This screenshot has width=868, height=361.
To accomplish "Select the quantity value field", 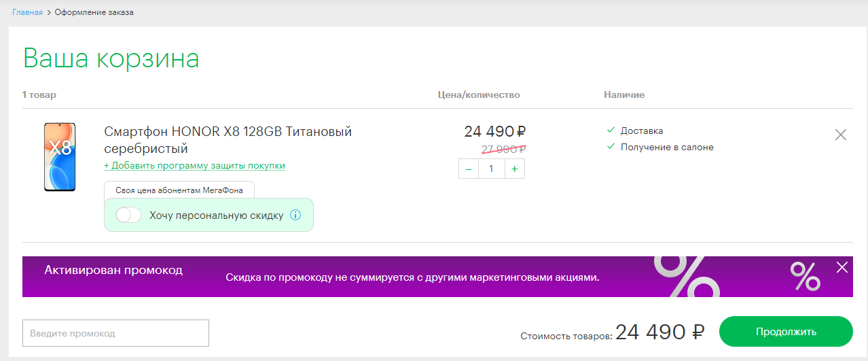I will [x=491, y=169].
